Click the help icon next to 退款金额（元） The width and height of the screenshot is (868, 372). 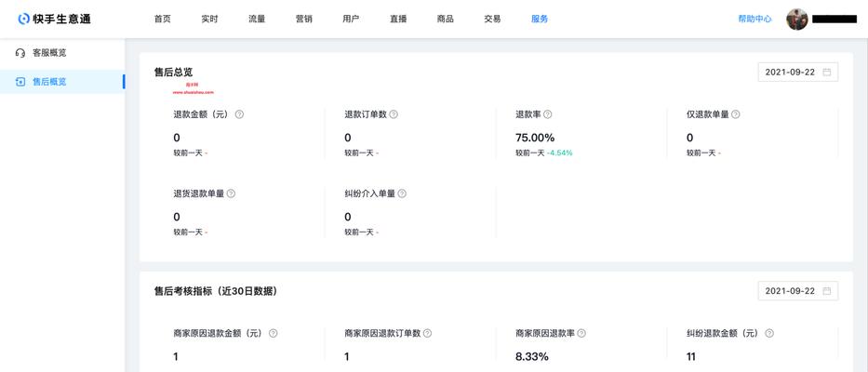point(240,114)
